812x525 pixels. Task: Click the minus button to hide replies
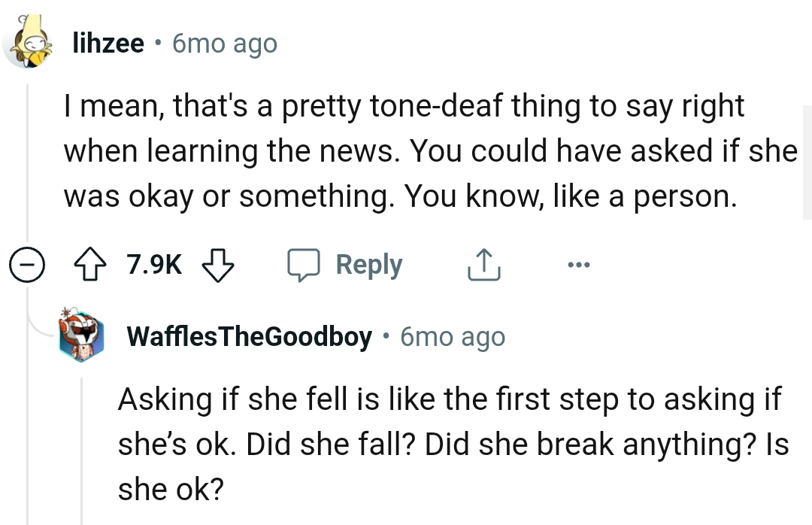tap(27, 265)
